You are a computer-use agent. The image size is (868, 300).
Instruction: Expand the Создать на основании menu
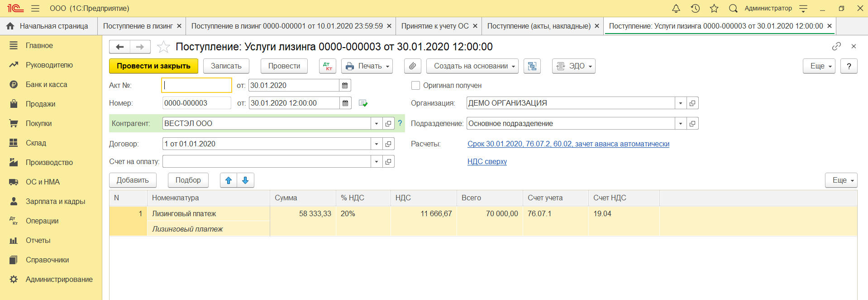point(472,66)
